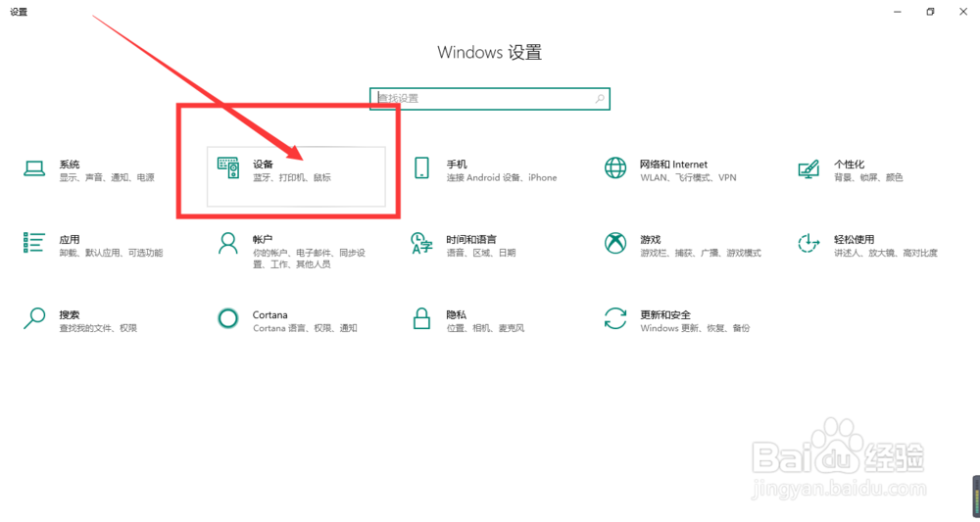The width and height of the screenshot is (980, 522).
Task: Select the Cortana title text
Action: click(x=270, y=314)
